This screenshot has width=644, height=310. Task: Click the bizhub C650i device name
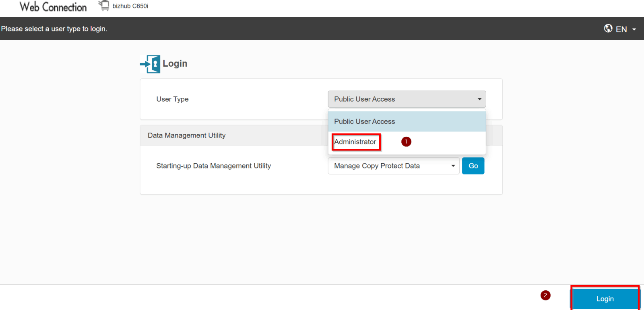[x=130, y=6]
